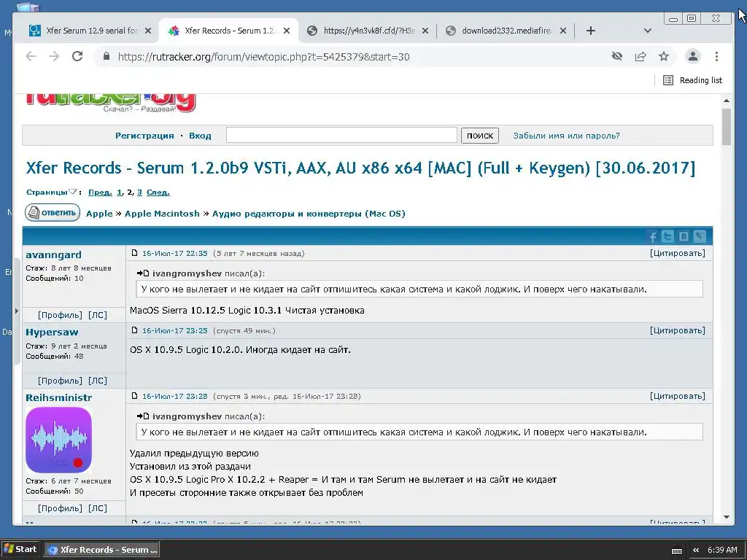
Task: Go to next page via След.
Action: click(x=158, y=192)
